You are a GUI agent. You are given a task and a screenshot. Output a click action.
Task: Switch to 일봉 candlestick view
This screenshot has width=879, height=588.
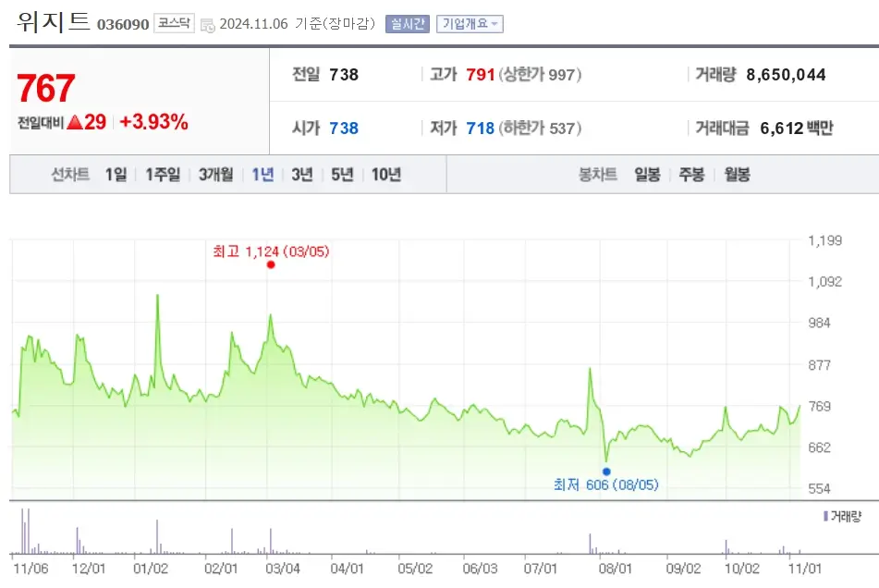pyautogui.click(x=647, y=173)
